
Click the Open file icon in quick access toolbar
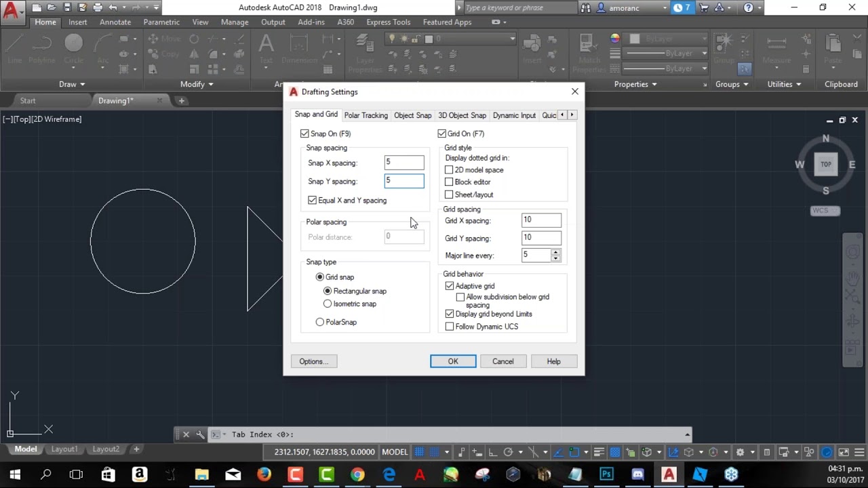pos(51,8)
